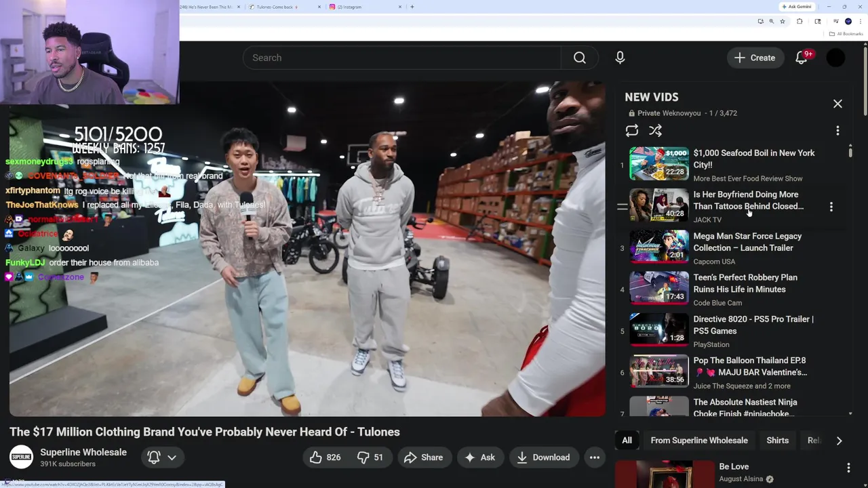Open a new browser tab
The height and width of the screenshot is (488, 868).
(x=412, y=7)
